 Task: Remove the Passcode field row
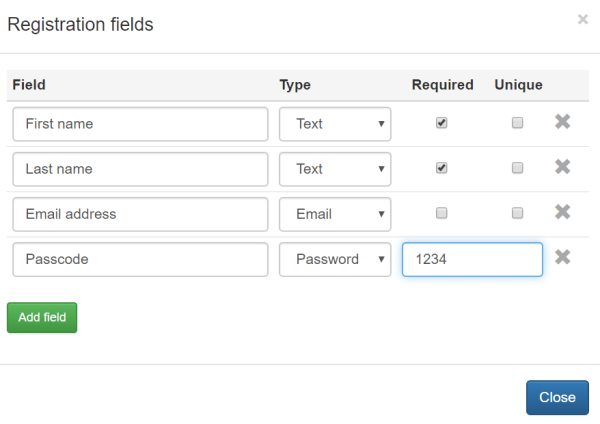point(562,257)
